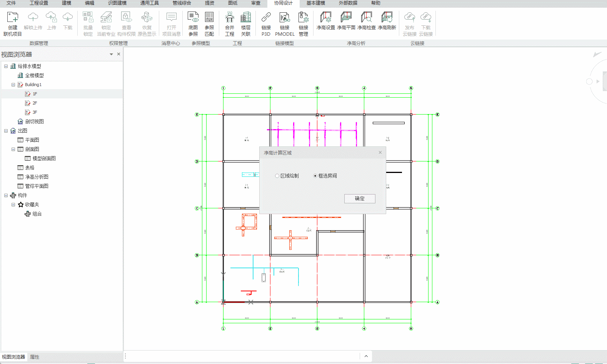607x364 pixels.
Task: Open the 文件 menu
Action: tap(11, 3)
